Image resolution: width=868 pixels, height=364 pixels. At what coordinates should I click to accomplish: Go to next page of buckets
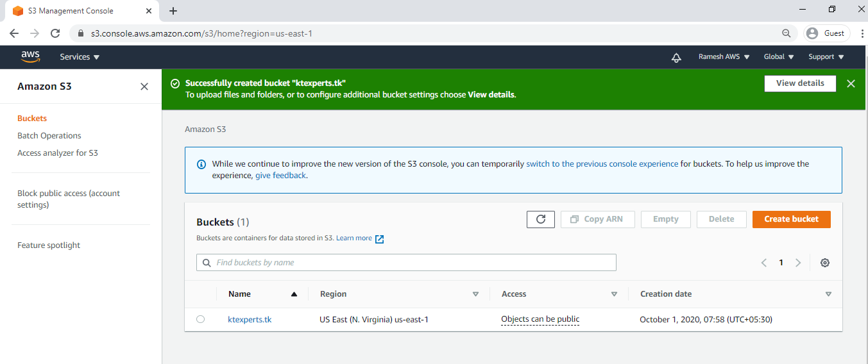click(x=798, y=263)
